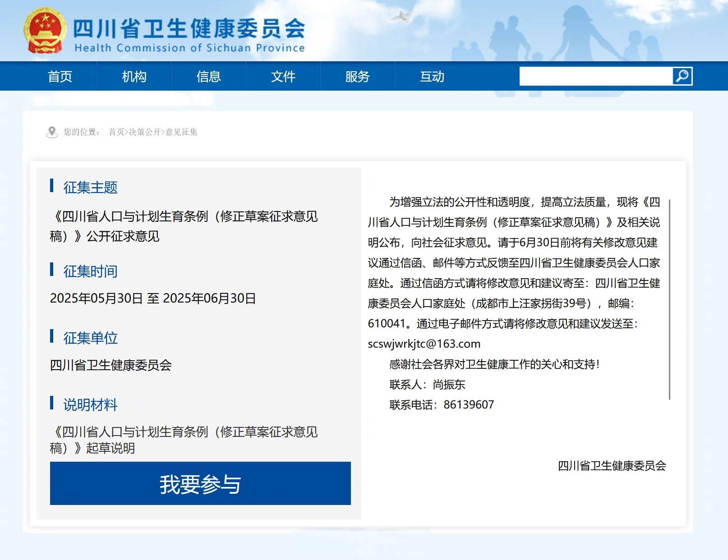This screenshot has width=728, height=560.
Task: Click the 征集主题 title 公开征求意见
Action: tap(184, 226)
